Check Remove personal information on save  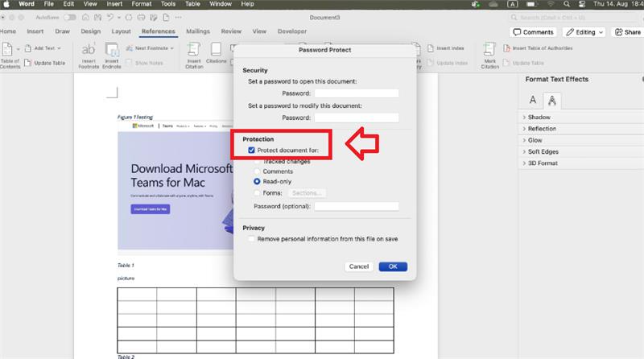click(x=251, y=238)
